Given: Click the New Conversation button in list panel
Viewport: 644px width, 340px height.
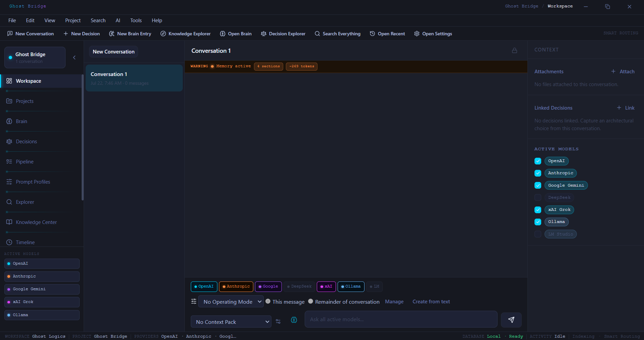Looking at the screenshot, I should (114, 52).
